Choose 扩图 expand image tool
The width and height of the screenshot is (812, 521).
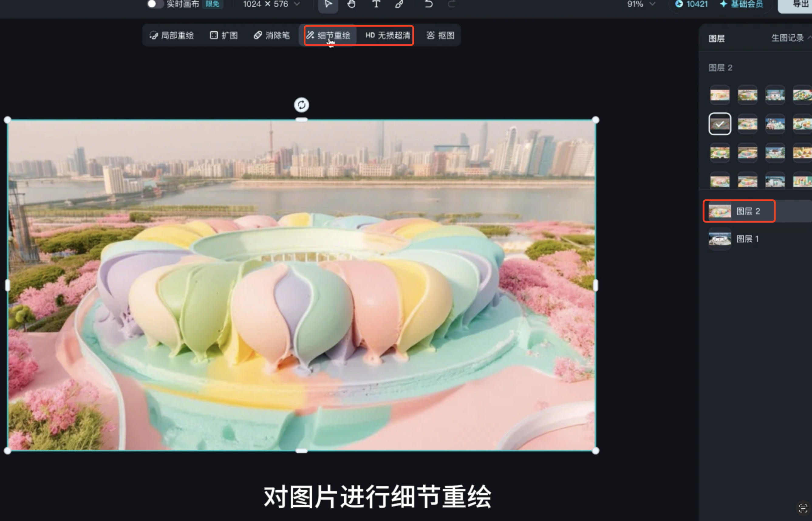[223, 35]
